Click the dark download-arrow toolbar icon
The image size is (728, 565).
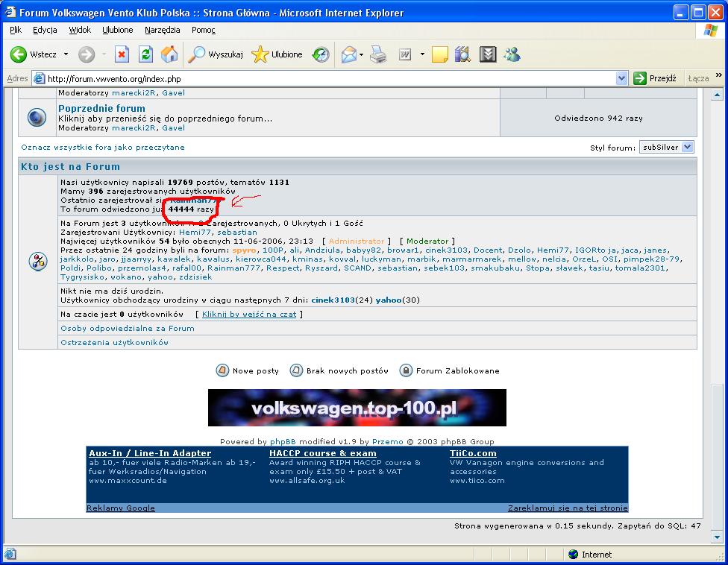click(x=488, y=54)
